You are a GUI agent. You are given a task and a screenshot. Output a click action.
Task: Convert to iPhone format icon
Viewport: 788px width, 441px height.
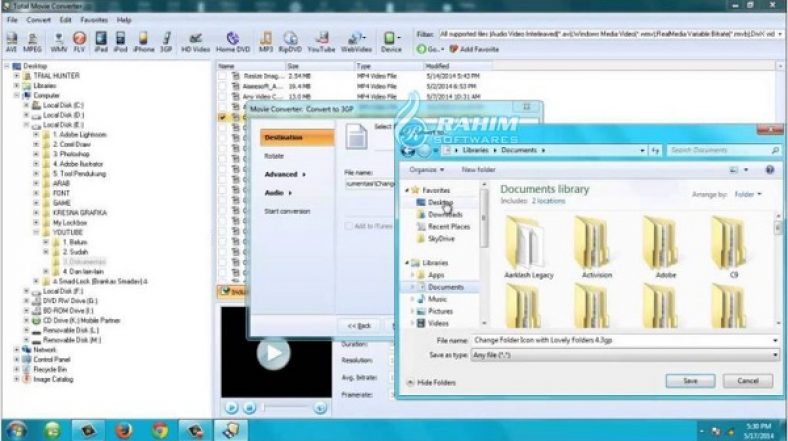[x=144, y=42]
